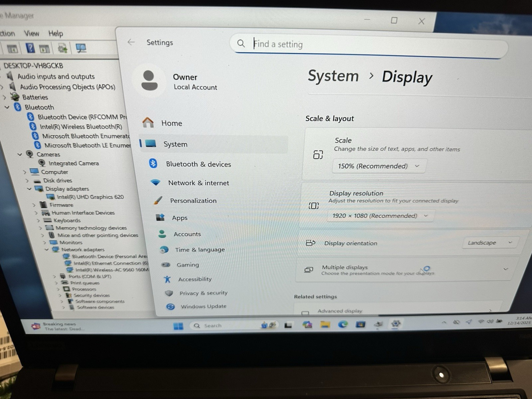The image size is (532, 399).
Task: Select Audio inputs and outputs category
Action: click(x=56, y=76)
